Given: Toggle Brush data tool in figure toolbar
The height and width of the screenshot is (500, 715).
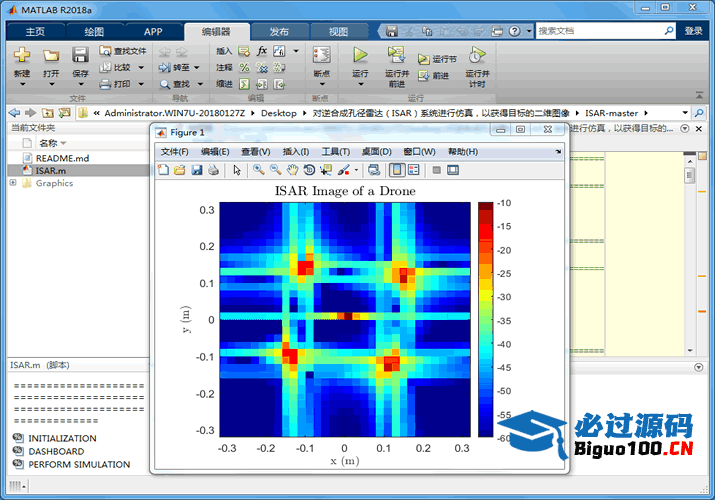Looking at the screenshot, I should point(344,170).
